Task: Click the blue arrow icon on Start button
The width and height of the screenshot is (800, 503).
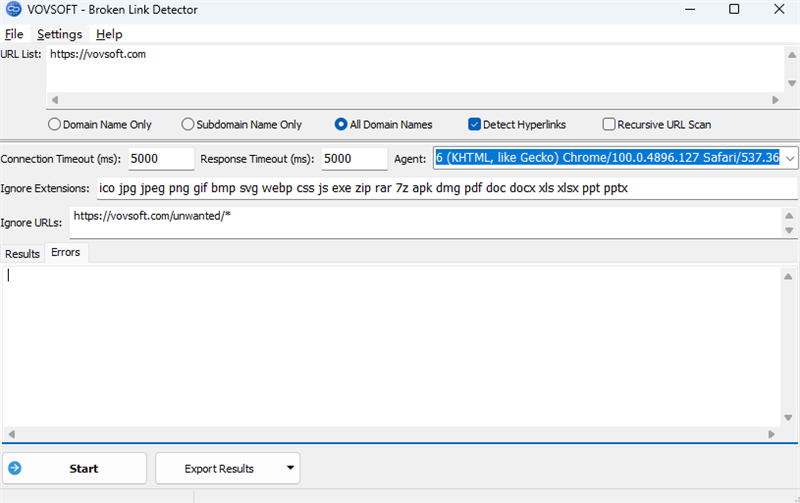Action: pos(15,468)
